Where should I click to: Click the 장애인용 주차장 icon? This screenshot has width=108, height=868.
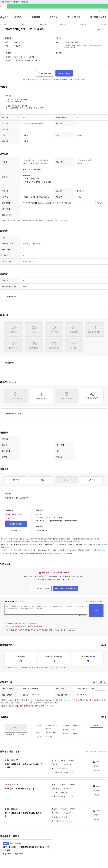click(x=16, y=396)
